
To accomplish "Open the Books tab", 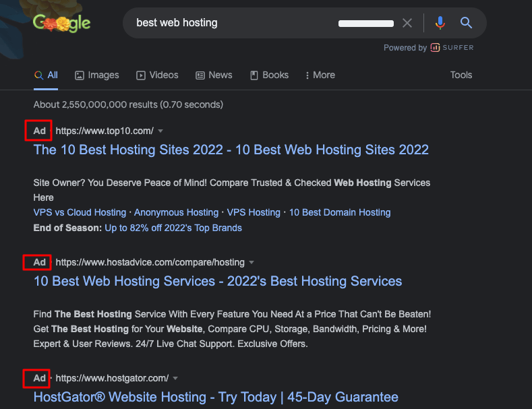I will coord(270,75).
